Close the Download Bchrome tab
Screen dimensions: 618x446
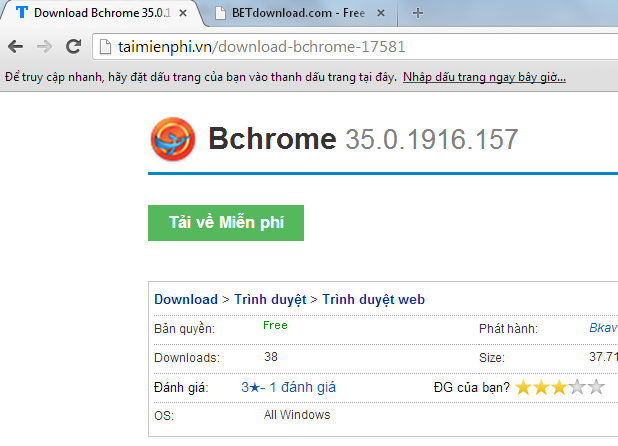click(183, 13)
